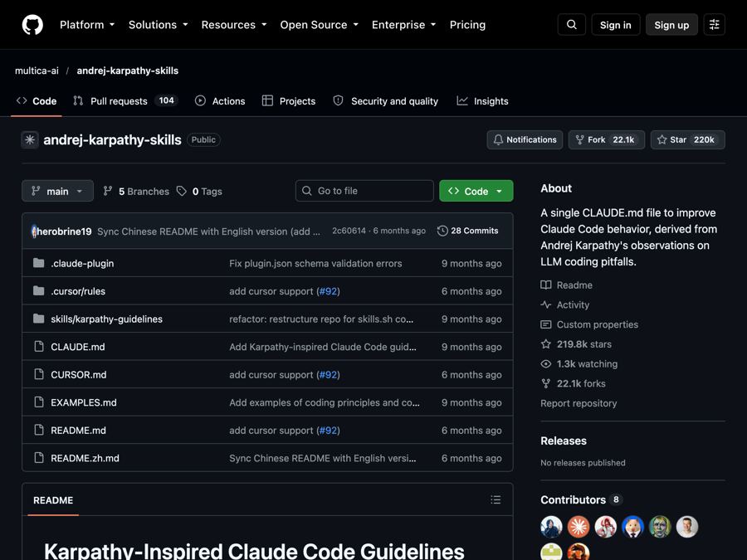Open the 28 Commits history link

[x=468, y=231]
